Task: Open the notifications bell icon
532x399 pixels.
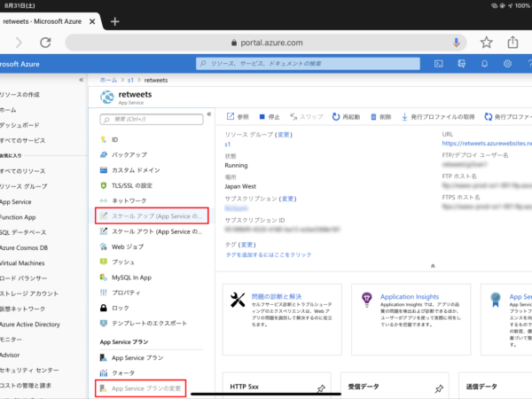Action: 484,64
